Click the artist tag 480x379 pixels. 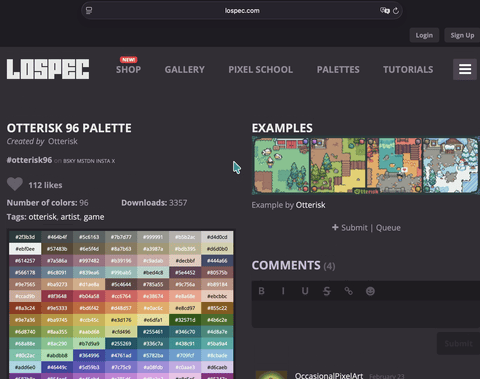click(70, 217)
